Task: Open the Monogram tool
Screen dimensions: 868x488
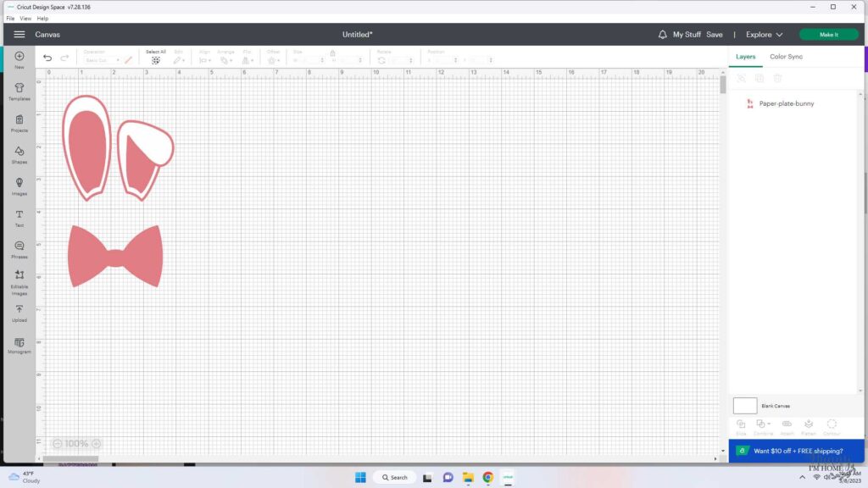Action: (x=19, y=346)
